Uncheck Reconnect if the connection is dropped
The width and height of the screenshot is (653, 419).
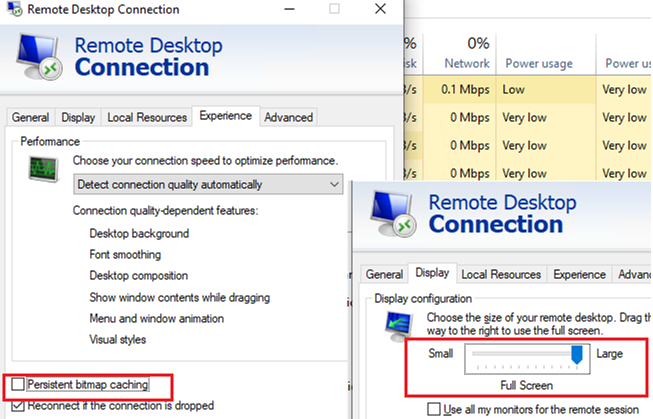point(18,405)
